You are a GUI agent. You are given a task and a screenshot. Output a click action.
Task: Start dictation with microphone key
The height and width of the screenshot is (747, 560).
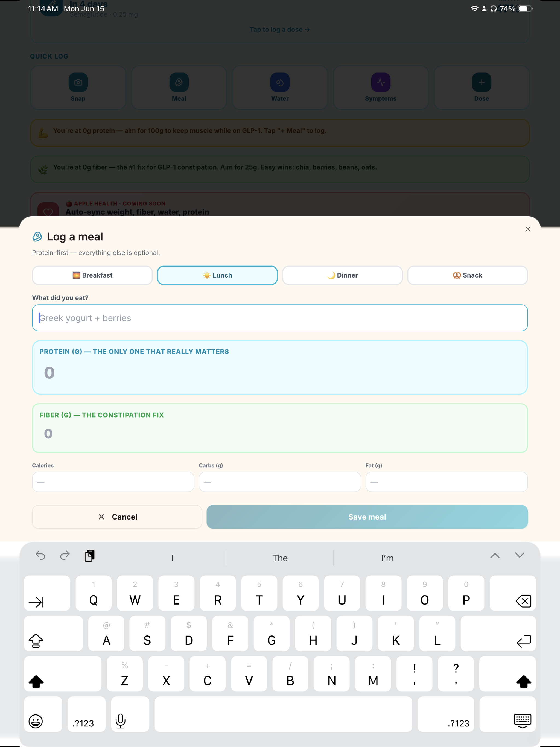[x=130, y=714]
